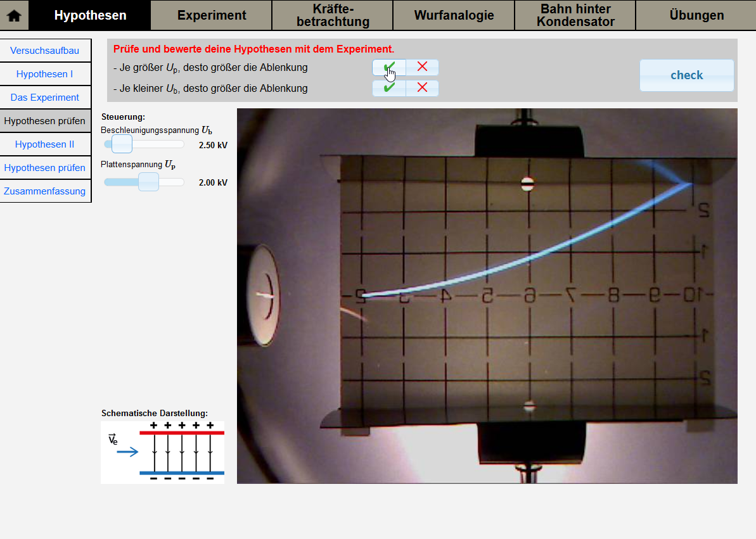
Task: Click the home icon in the top bar
Action: pyautogui.click(x=14, y=15)
